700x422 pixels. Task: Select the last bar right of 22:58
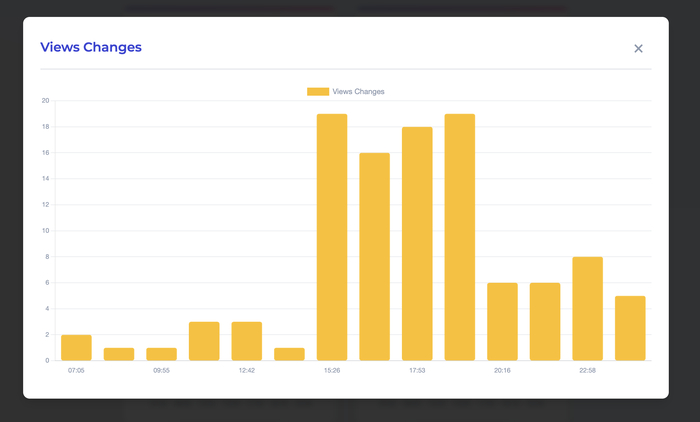(x=630, y=328)
